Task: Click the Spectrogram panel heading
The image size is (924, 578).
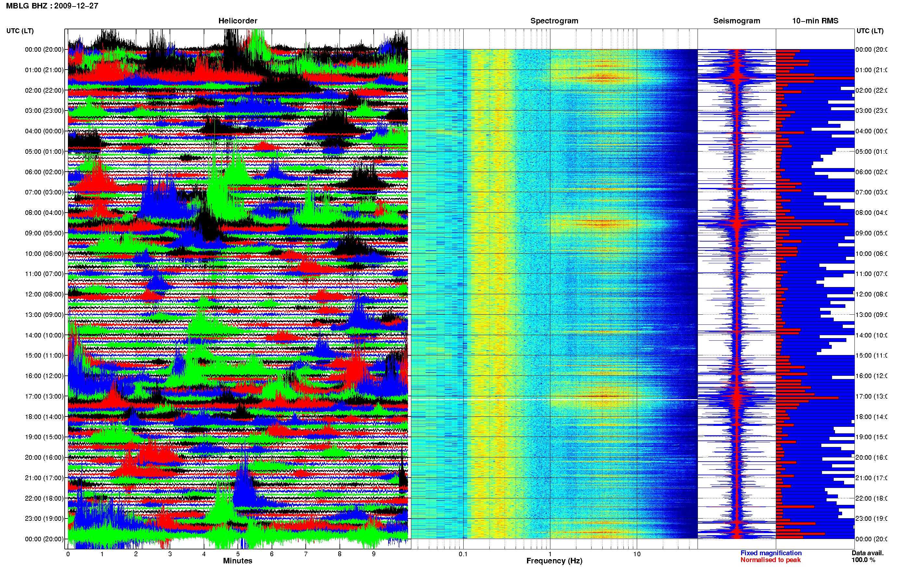Action: pyautogui.click(x=554, y=21)
